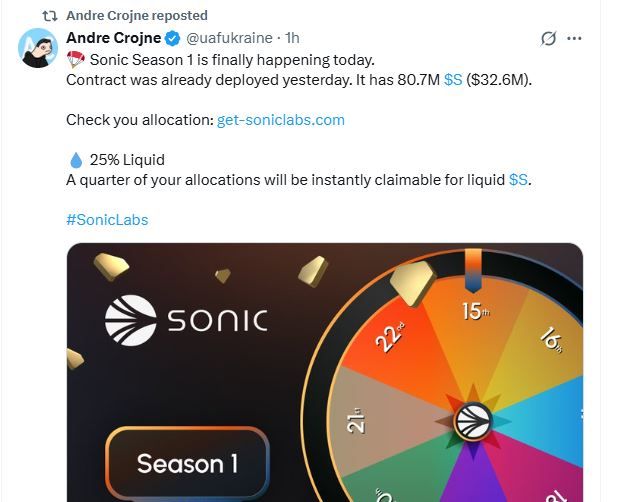The height and width of the screenshot is (502, 618).
Task: Click the $S cashtag after "claimable for liquid"
Action: click(x=518, y=180)
